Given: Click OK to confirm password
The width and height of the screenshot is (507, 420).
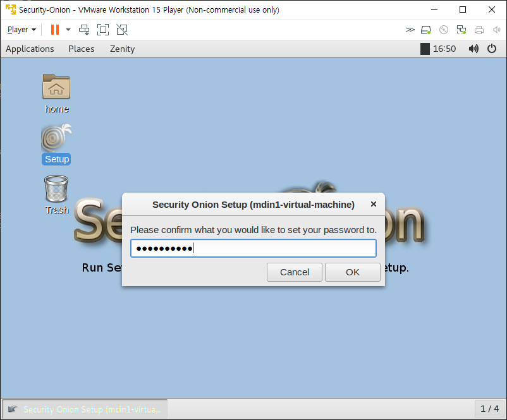Looking at the screenshot, I should point(353,272).
